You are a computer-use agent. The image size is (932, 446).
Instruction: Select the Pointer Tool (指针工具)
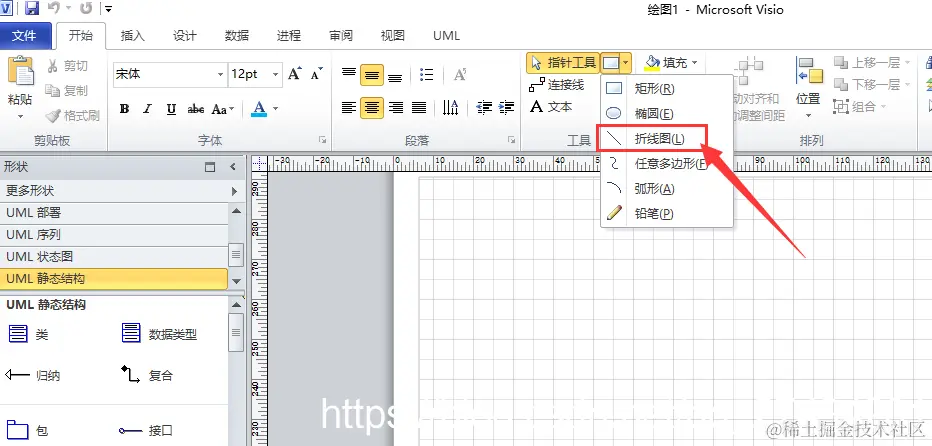click(563, 62)
